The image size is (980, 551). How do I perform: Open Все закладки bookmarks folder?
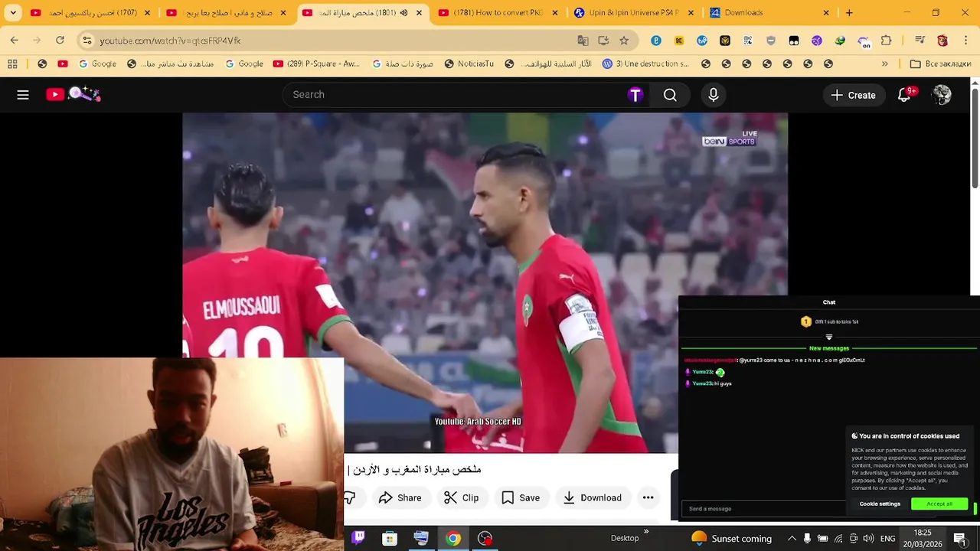[942, 64]
